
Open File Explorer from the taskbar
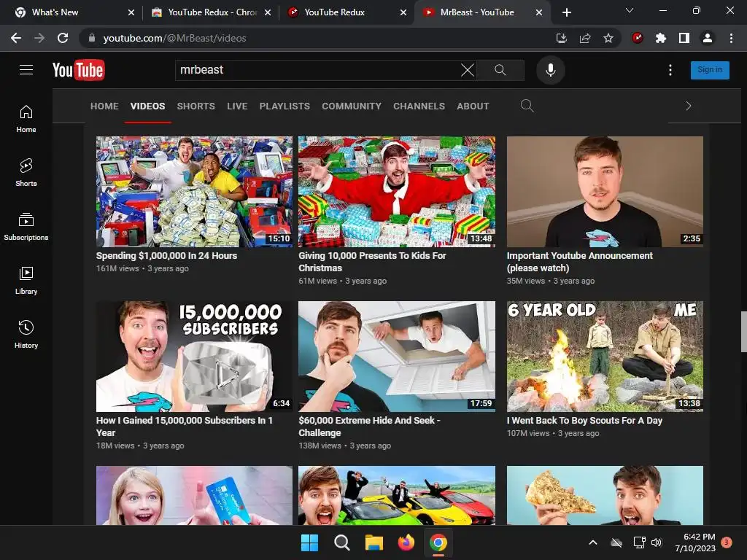pyautogui.click(x=374, y=542)
